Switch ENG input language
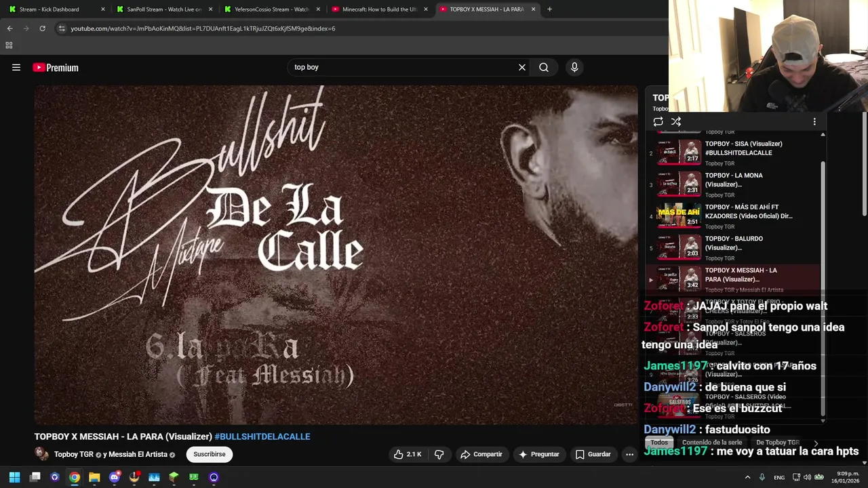 (x=779, y=477)
